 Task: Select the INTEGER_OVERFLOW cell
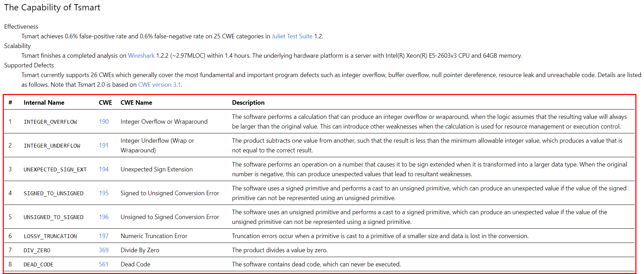[x=50, y=122]
